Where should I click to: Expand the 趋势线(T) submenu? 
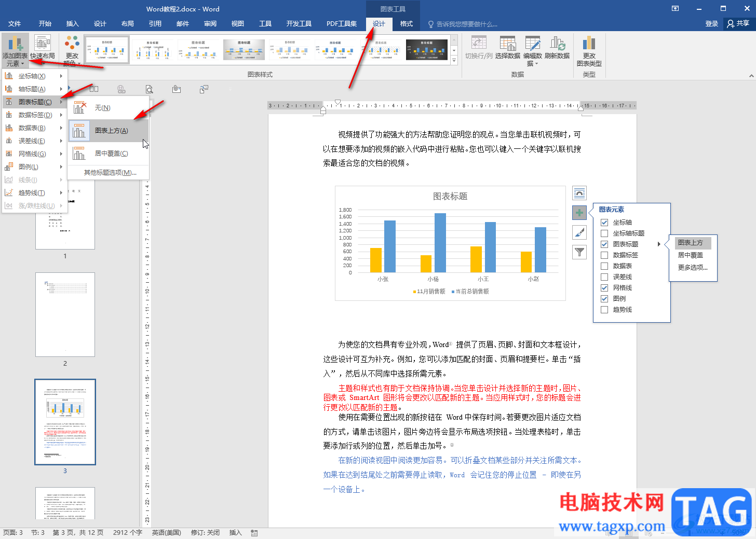pos(35,193)
